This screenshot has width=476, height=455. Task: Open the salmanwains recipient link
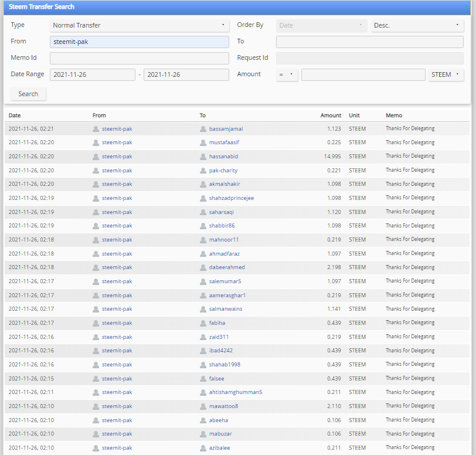[x=226, y=309]
